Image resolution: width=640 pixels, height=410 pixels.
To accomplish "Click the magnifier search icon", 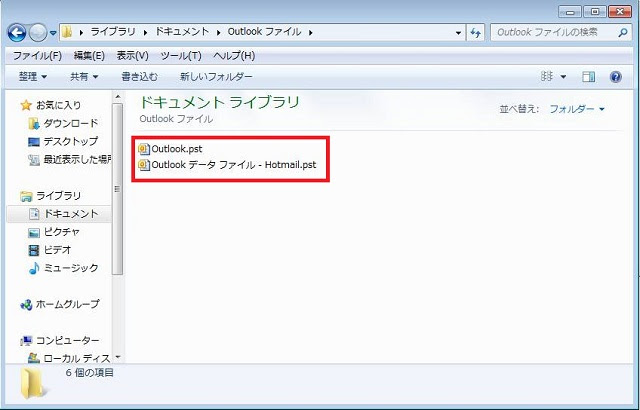I will coord(623,33).
